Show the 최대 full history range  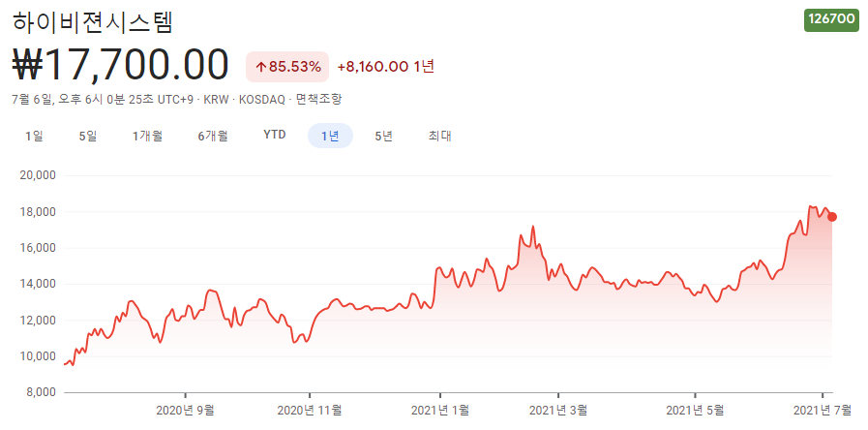point(440,136)
